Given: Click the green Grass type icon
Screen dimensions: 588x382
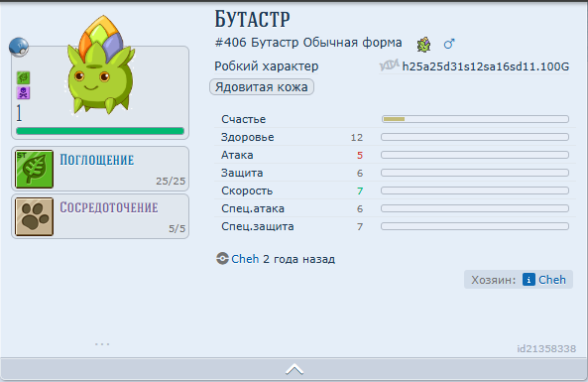Looking at the screenshot, I should [23, 78].
